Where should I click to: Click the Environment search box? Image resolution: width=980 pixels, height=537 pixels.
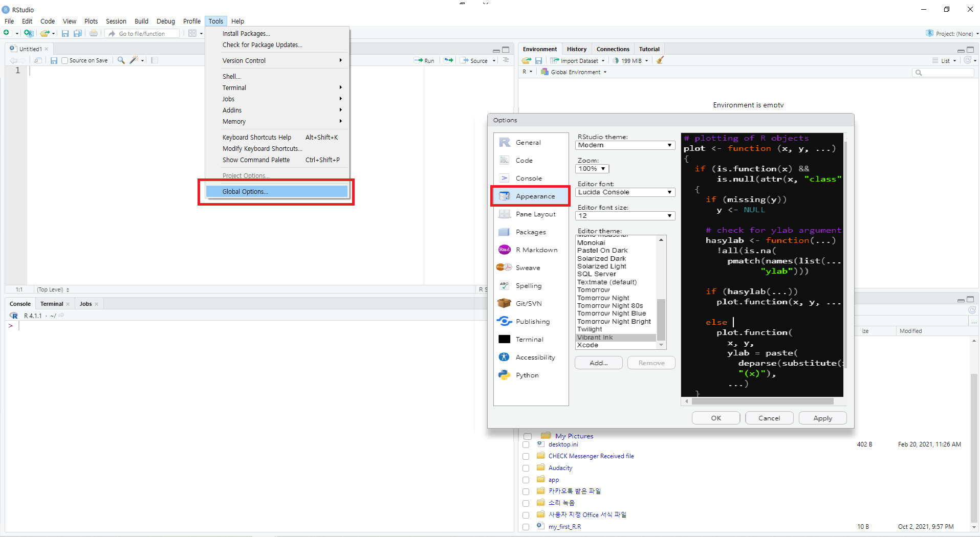(943, 73)
